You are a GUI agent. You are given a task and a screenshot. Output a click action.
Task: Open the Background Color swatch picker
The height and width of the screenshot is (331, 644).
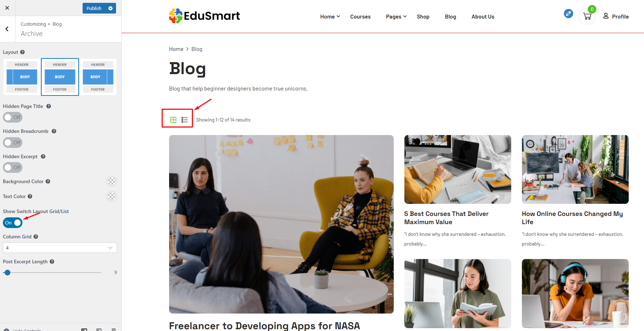[x=112, y=181]
